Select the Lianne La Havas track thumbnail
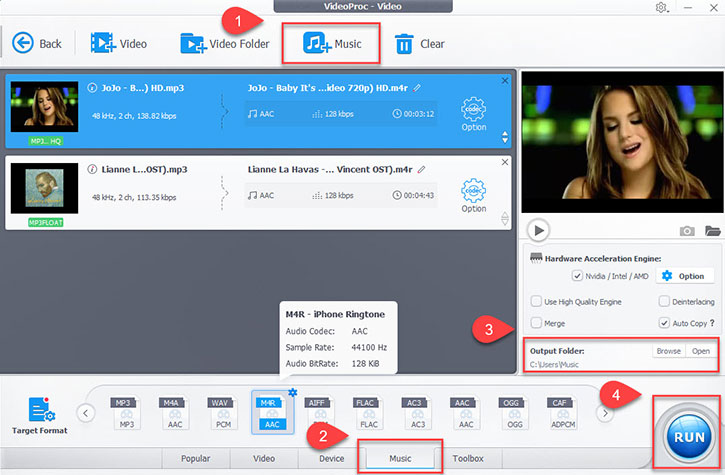Screen dimensions: 725x475 click(44, 188)
